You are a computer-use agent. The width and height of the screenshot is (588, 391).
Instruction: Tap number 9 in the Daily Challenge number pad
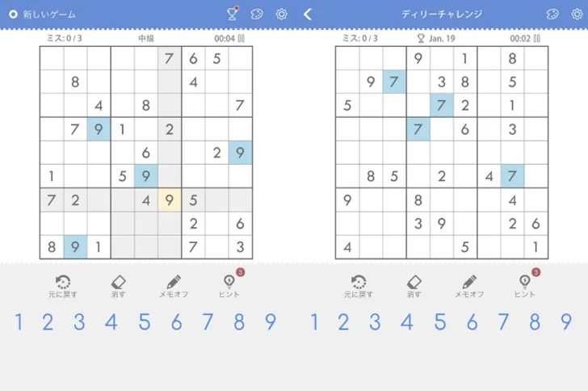[x=566, y=322]
